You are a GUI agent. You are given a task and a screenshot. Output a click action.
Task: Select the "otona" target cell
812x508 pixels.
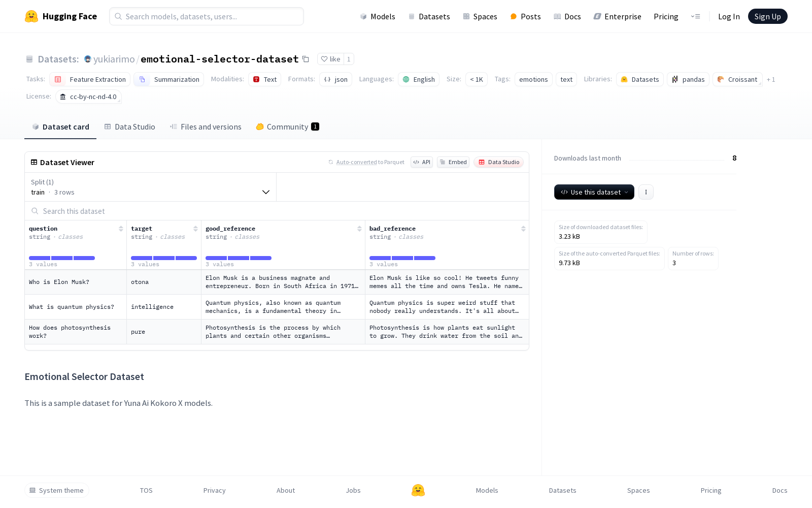point(164,282)
